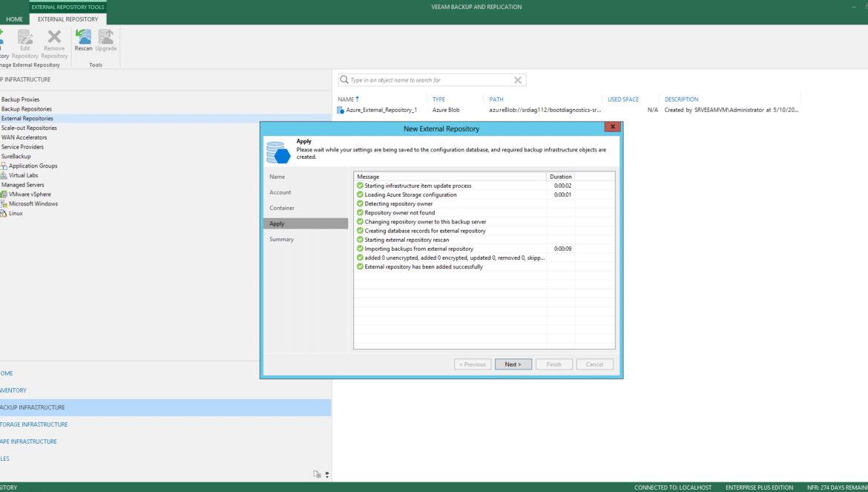Click the Duration column header
This screenshot has width=868, height=492.
[561, 177]
